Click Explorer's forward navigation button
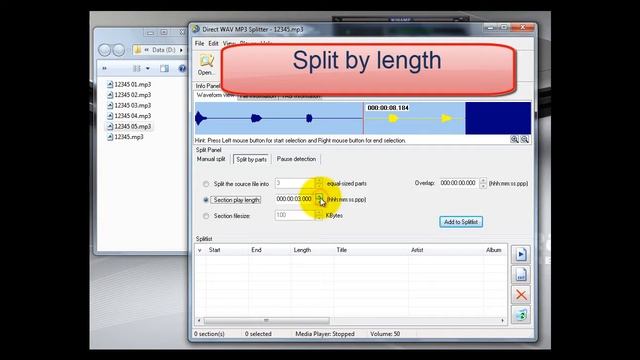The height and width of the screenshot is (360, 640). coord(119,50)
